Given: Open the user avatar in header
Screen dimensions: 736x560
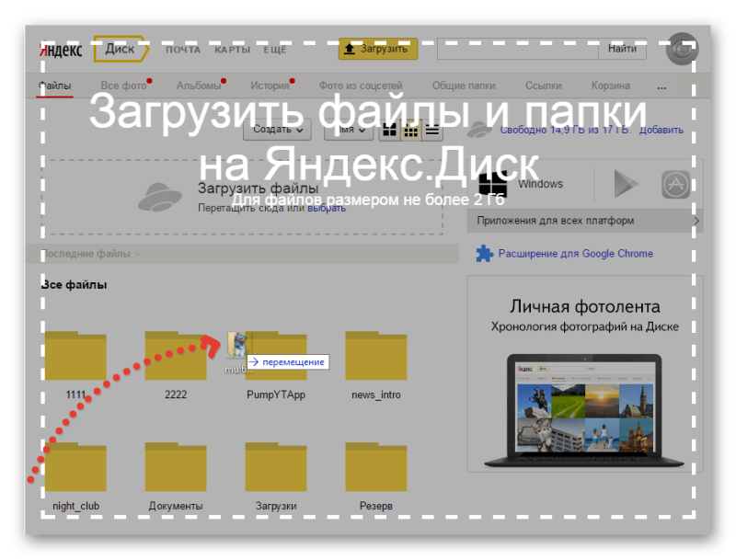Looking at the screenshot, I should click(x=682, y=50).
